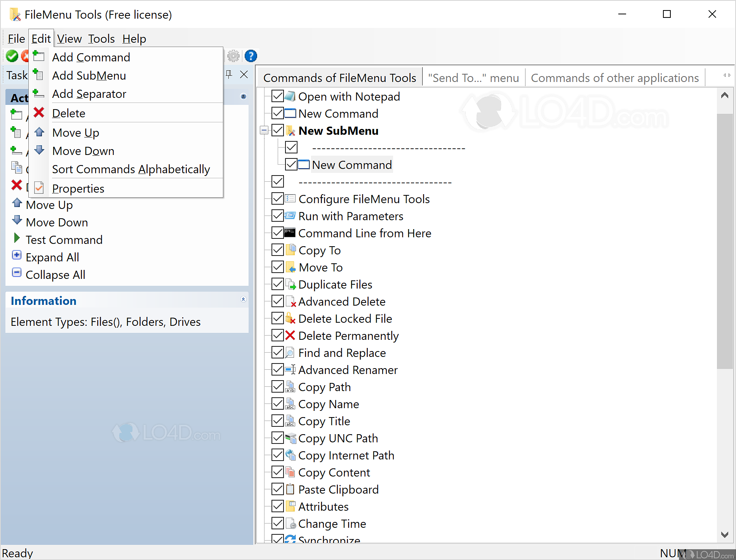Select the Copy commands icon in Actions panel
This screenshot has height=560, width=736.
17,168
